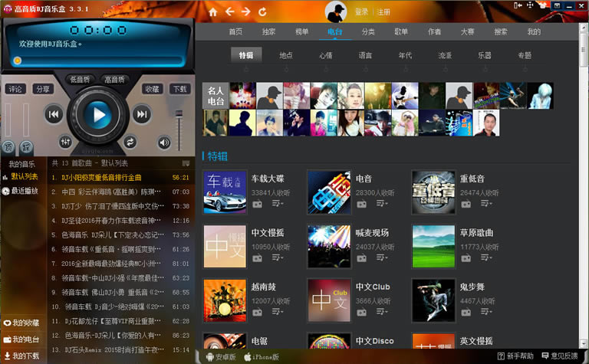589x364 pixels.
Task: Switch to mini mode window icon
Action: coord(557,5)
